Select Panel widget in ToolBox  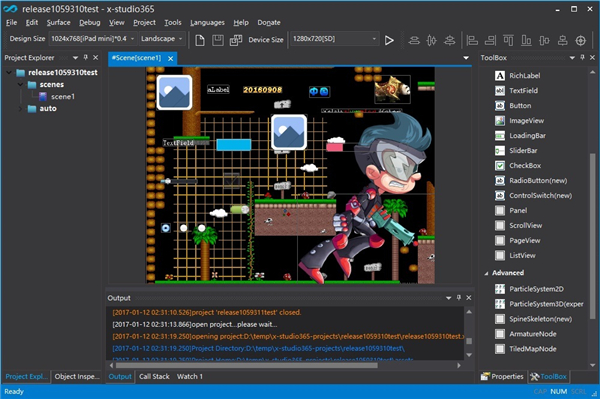(x=511, y=210)
